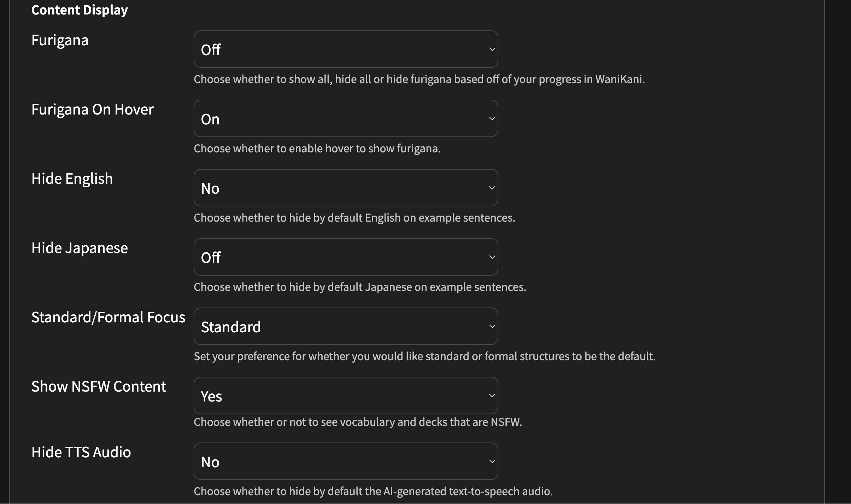Image resolution: width=851 pixels, height=504 pixels.
Task: Click the Furigana On Hover label
Action: [x=92, y=110]
